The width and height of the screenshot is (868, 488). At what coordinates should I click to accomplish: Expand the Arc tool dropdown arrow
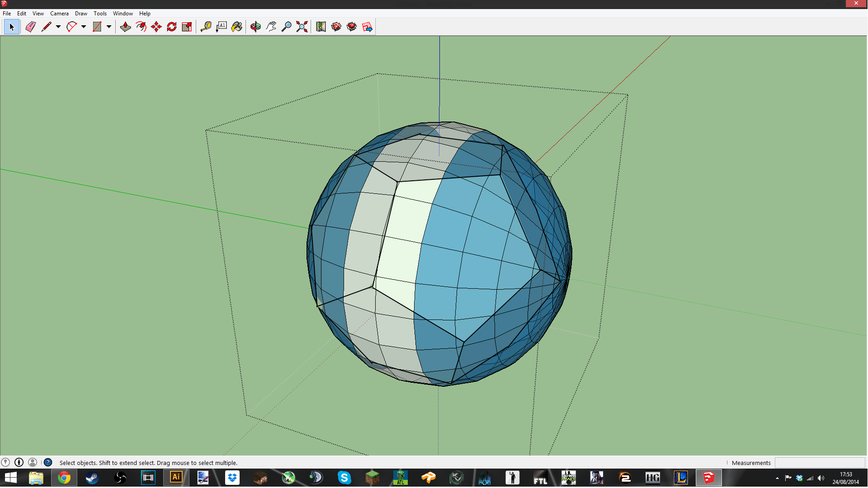[x=84, y=27]
